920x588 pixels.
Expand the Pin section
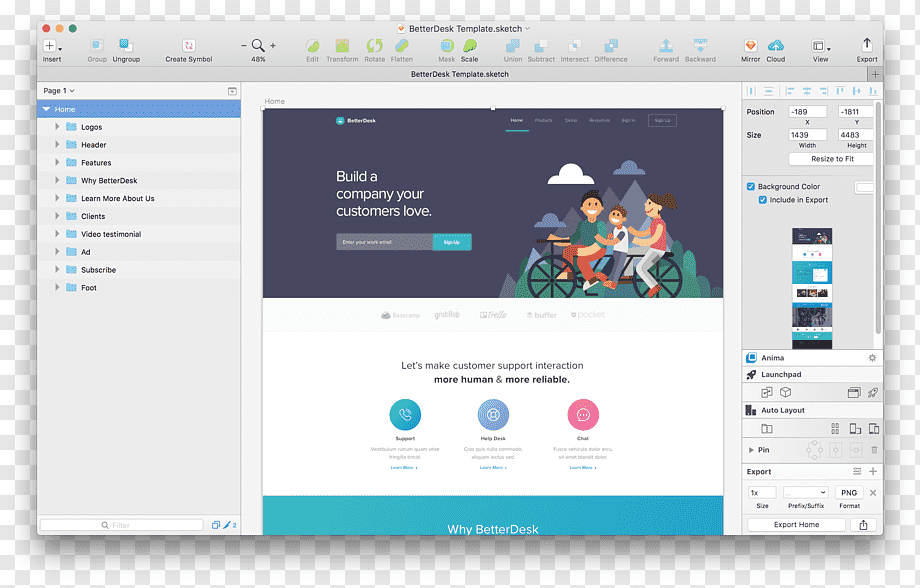point(751,450)
